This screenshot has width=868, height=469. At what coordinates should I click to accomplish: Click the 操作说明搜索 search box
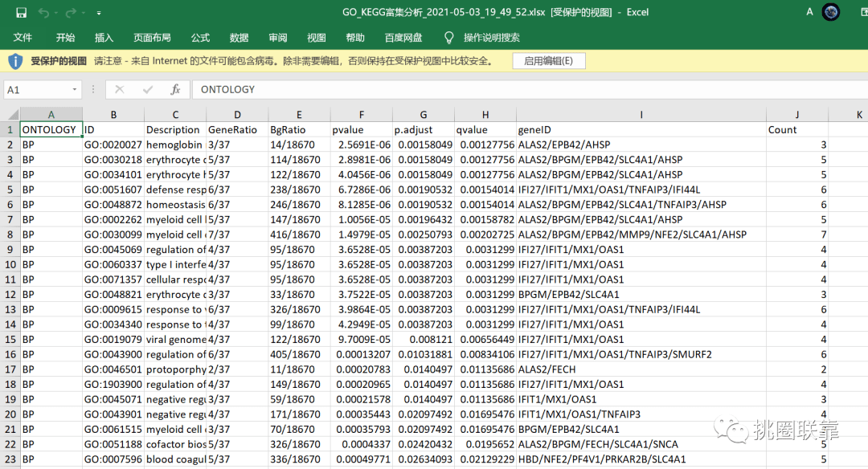click(492, 38)
